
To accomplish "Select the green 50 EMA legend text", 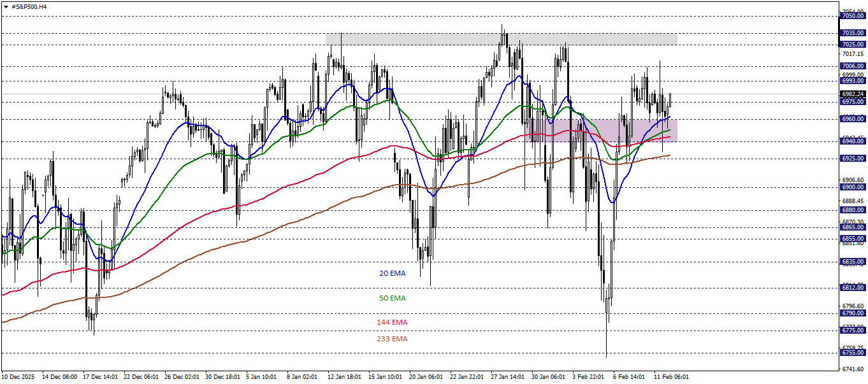I will [393, 297].
